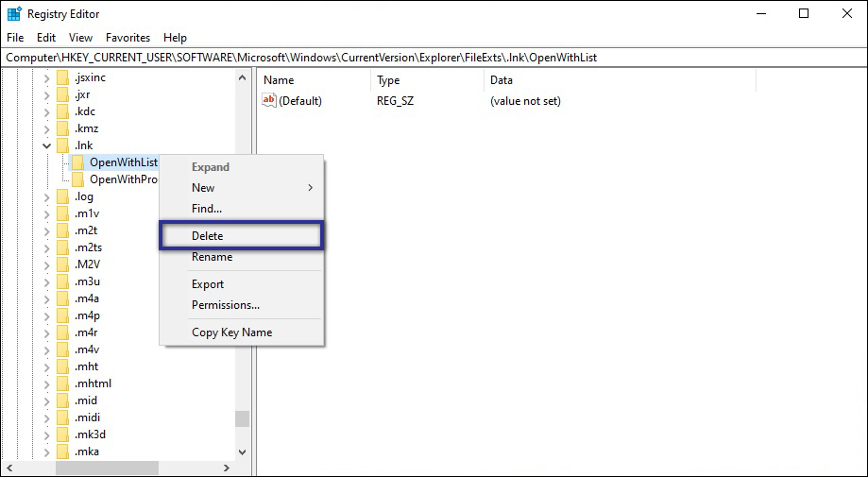Select the OpenWithList key name

(x=124, y=162)
